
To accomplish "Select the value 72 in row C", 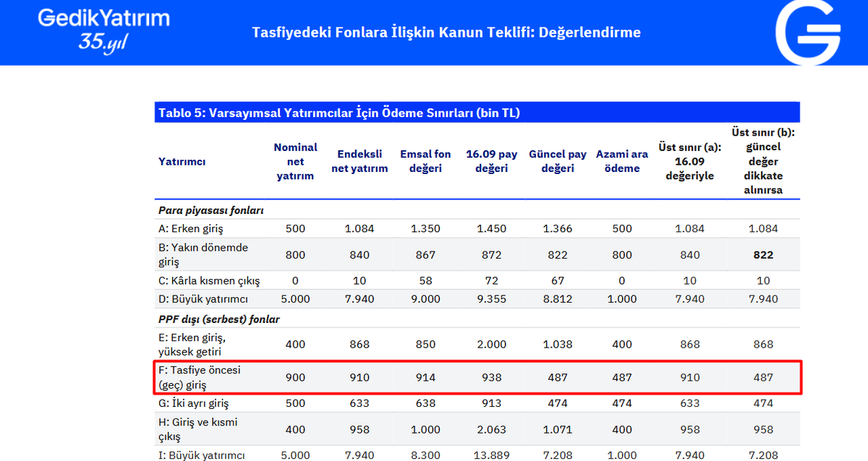I will coord(492,280).
